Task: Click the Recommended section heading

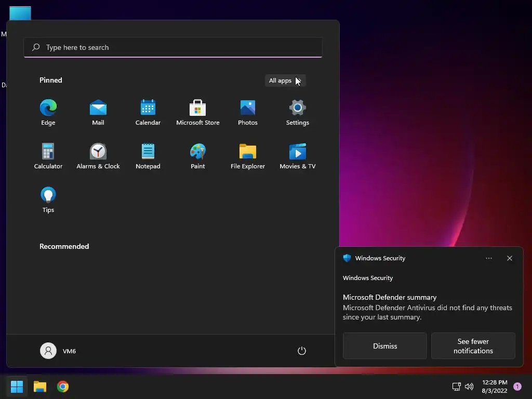Action: click(64, 246)
